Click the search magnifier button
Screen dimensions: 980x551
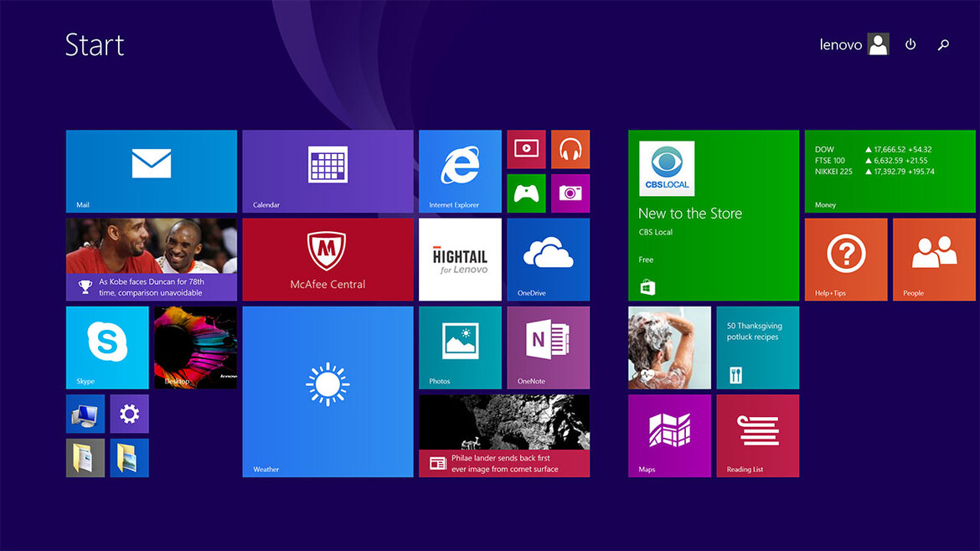click(x=943, y=44)
